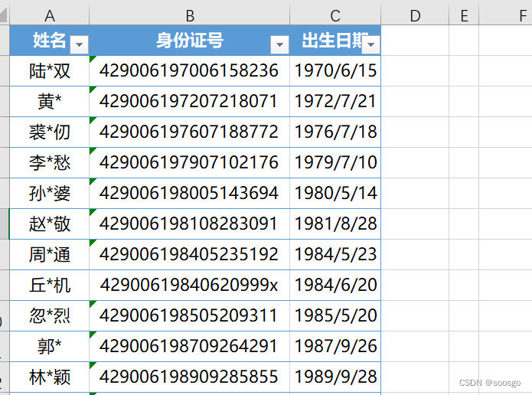Screen dimensions: 532x395
Task: Select the cell containing 林*颖
Action: (50, 377)
